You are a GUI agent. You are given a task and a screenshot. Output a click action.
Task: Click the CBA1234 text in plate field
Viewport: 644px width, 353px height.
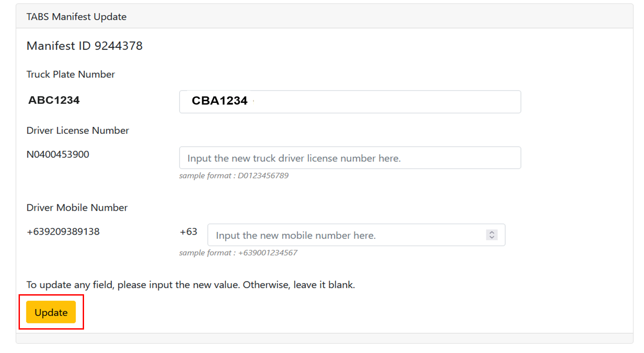tap(219, 101)
